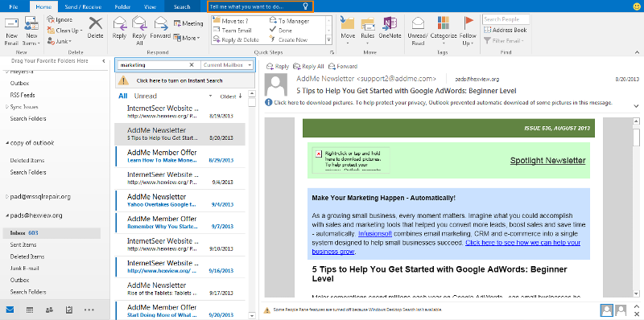The width and height of the screenshot is (644, 320).
Task: Send message to OneNote
Action: 390,28
